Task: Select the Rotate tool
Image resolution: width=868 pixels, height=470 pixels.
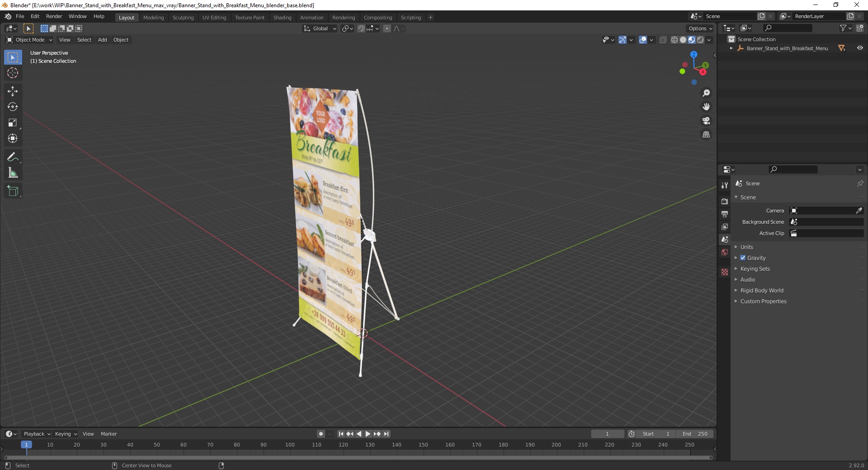Action: (13, 107)
